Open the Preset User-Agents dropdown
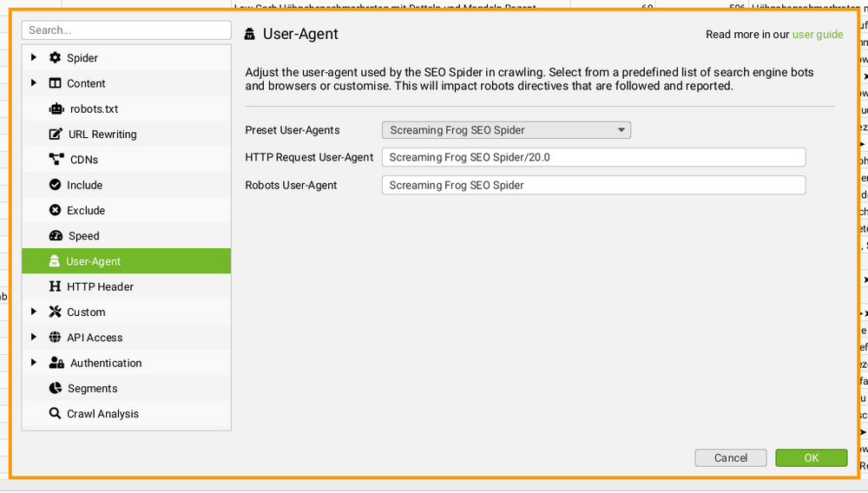This screenshot has width=868, height=493. pyautogui.click(x=506, y=130)
